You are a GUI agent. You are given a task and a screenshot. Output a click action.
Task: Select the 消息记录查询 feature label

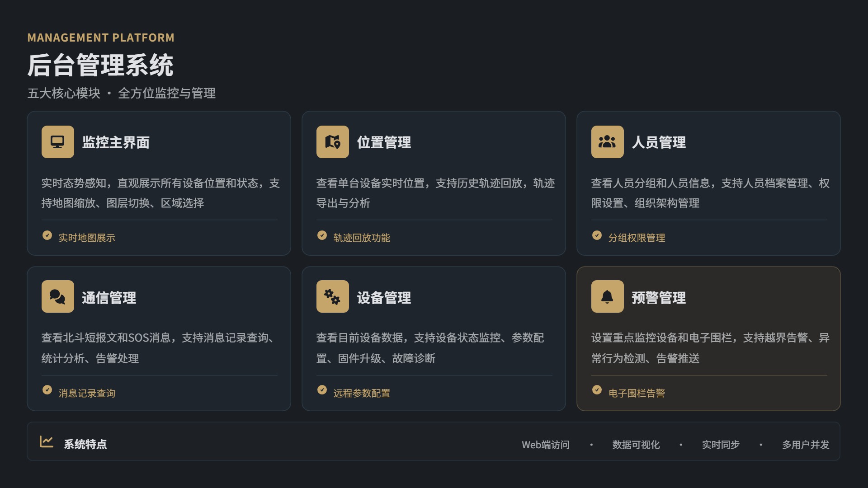pos(87,394)
